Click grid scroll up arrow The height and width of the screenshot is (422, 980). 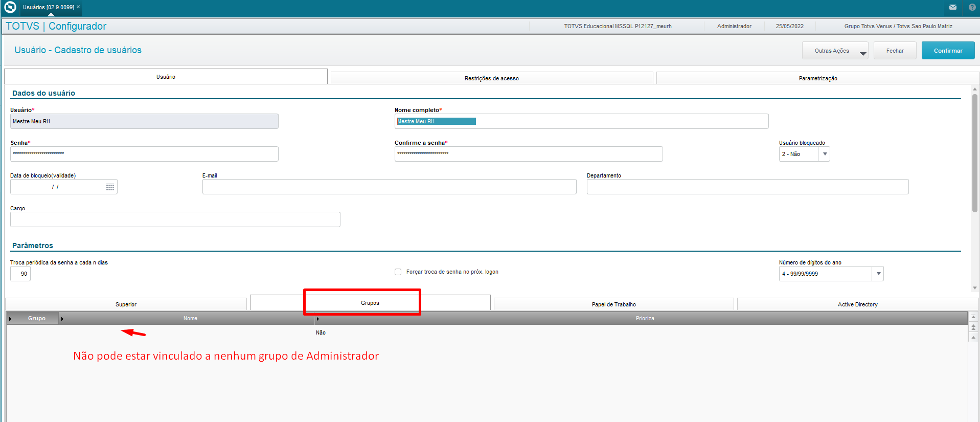pos(973,337)
